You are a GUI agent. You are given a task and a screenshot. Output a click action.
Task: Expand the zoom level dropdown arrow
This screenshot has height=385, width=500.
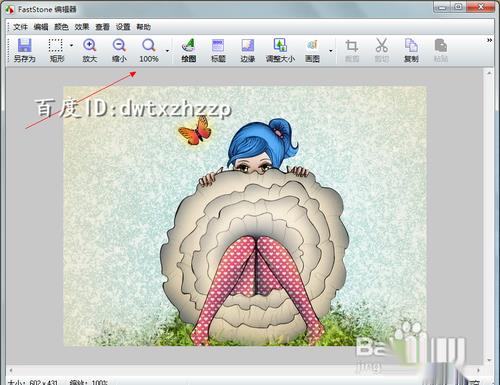(167, 51)
